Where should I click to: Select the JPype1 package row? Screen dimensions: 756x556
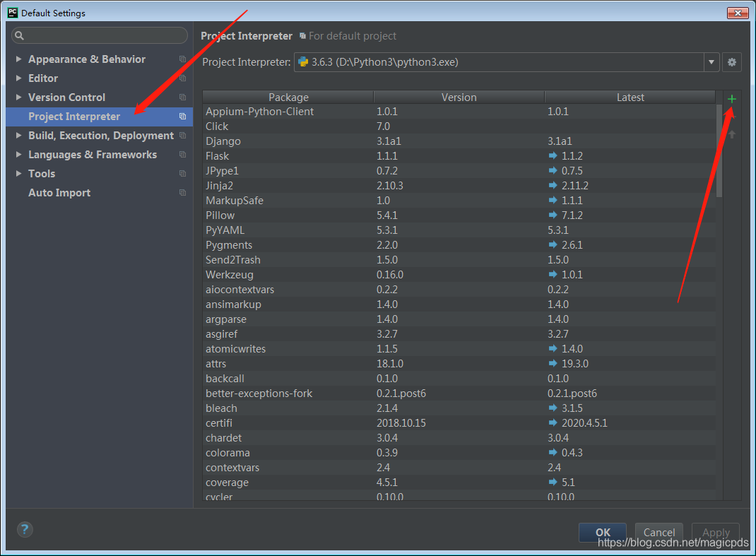pyautogui.click(x=459, y=171)
